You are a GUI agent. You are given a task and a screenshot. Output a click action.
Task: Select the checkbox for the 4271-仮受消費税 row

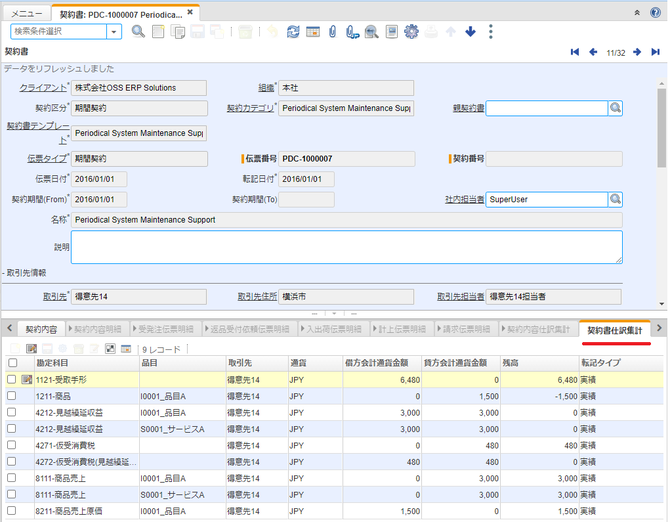(x=12, y=445)
